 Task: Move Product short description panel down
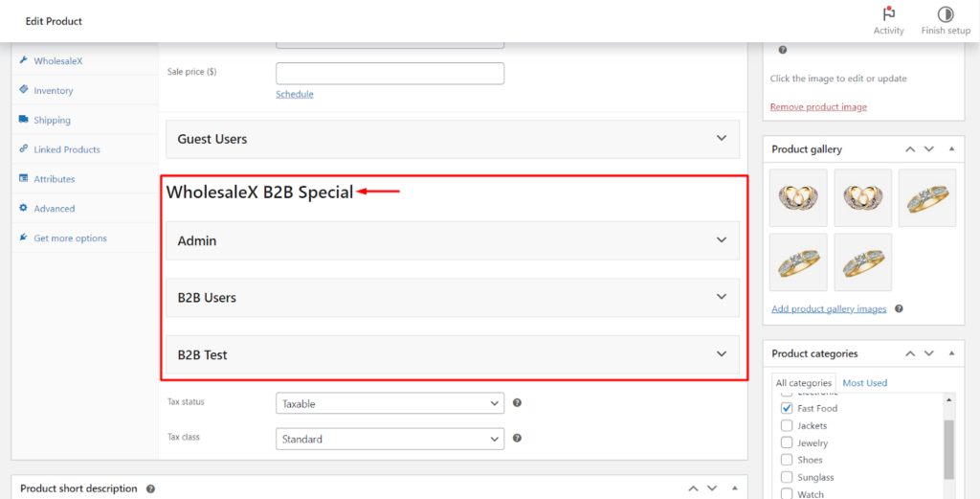click(712, 488)
